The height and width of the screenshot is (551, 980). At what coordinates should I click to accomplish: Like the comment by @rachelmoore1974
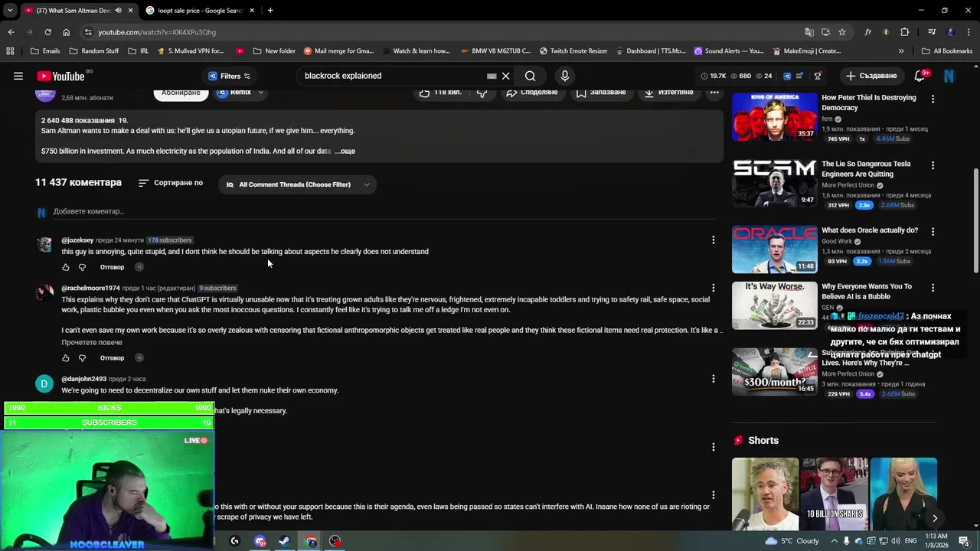66,357
